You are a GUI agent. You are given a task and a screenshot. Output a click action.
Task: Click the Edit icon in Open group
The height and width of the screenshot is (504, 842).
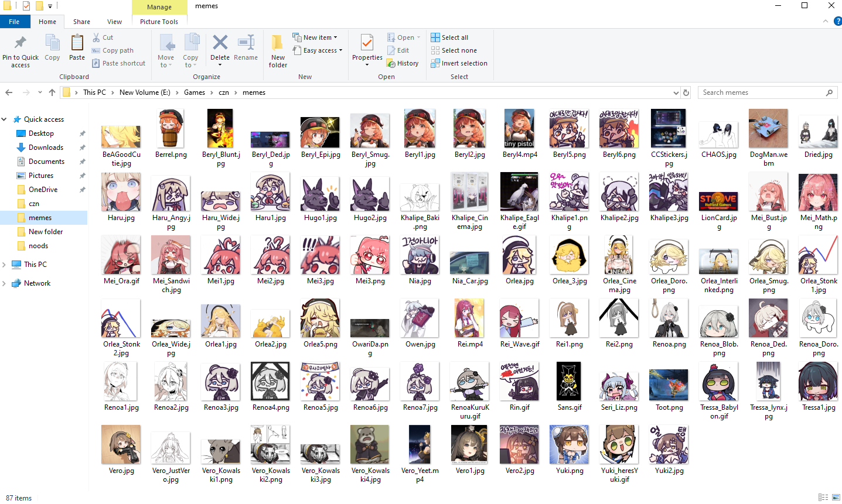391,50
